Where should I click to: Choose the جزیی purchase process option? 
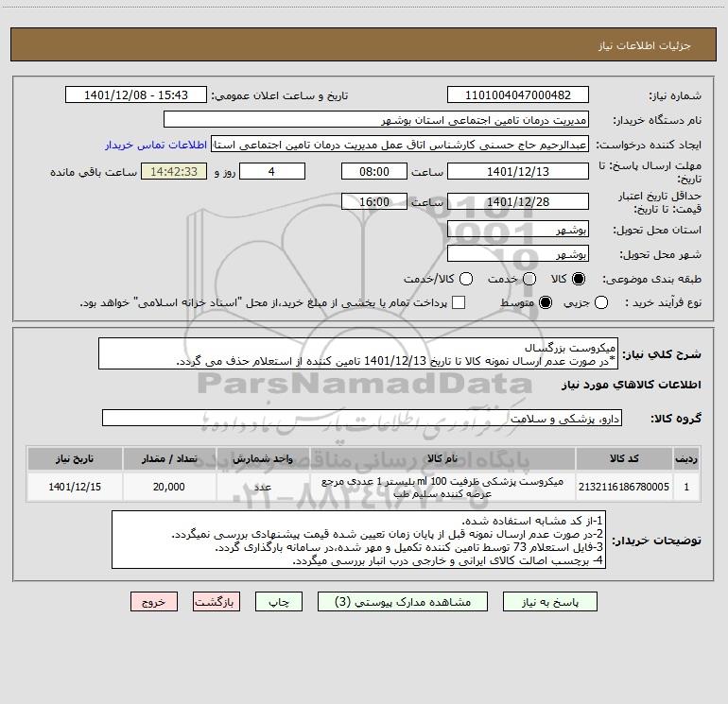(x=601, y=302)
